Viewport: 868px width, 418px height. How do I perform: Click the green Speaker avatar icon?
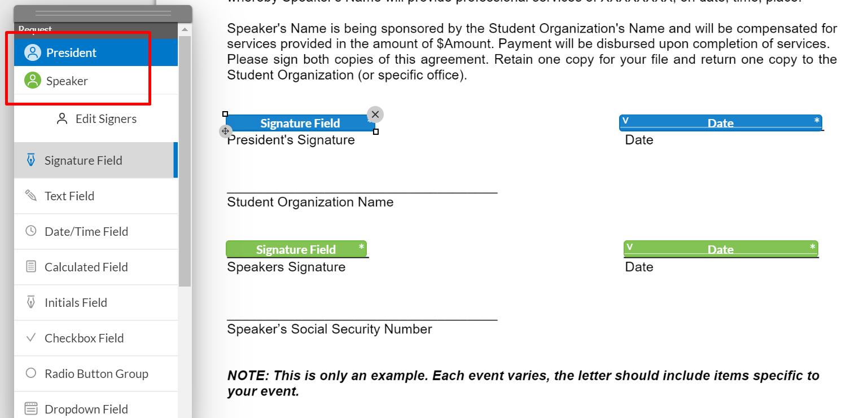tap(33, 81)
